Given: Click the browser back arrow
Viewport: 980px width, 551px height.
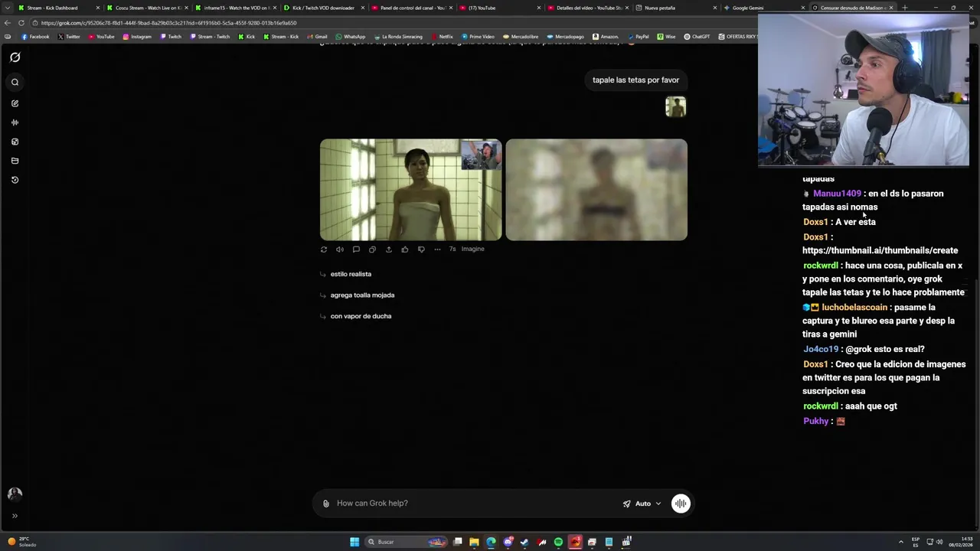Looking at the screenshot, I should (x=8, y=23).
